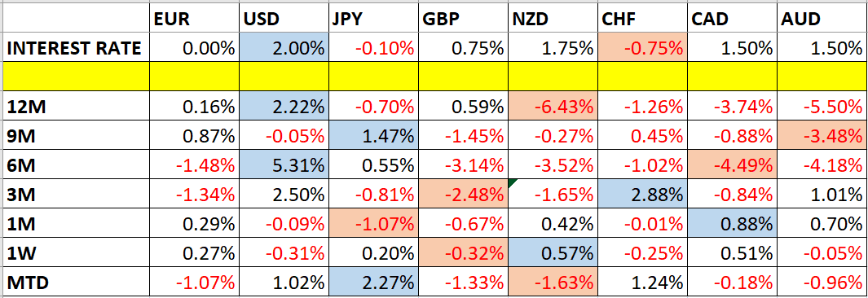
Task: Select the AUD 9M cell showing -3.48%
Action: point(821,134)
